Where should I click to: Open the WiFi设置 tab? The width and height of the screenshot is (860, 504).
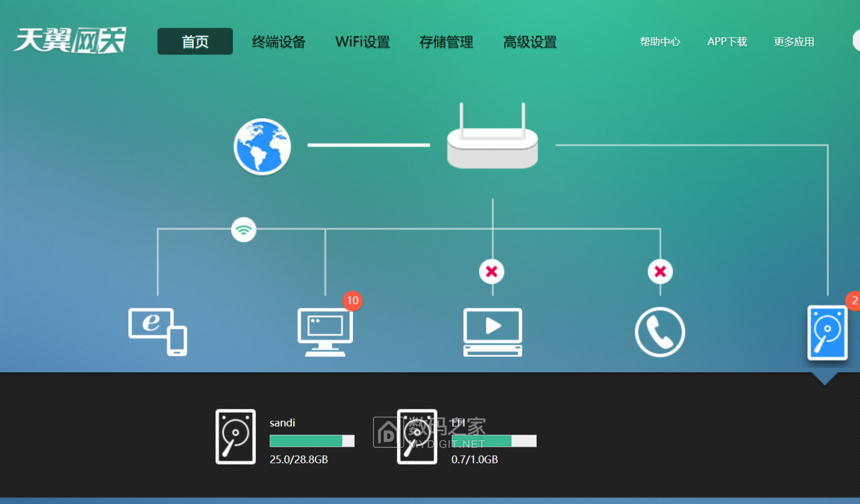point(362,41)
